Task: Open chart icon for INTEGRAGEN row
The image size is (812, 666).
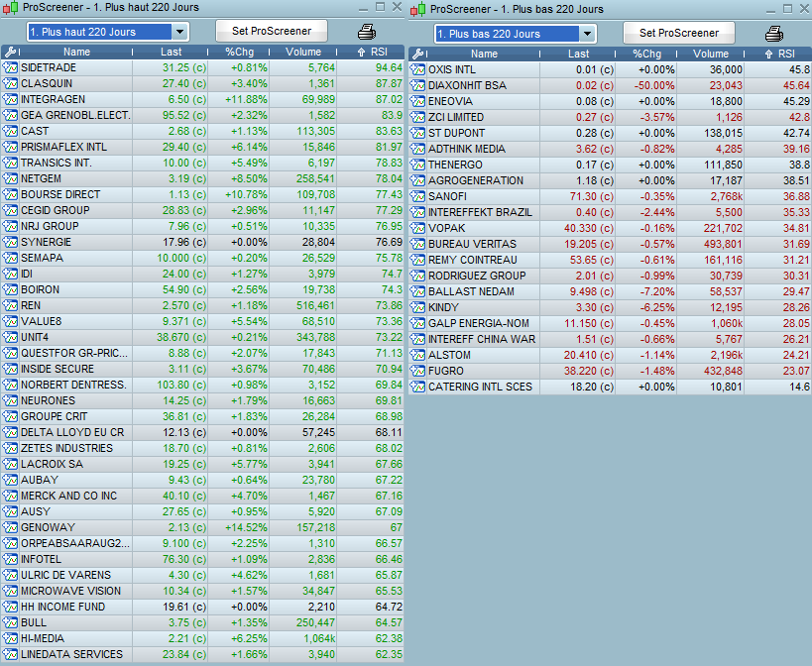Action: click(10, 99)
